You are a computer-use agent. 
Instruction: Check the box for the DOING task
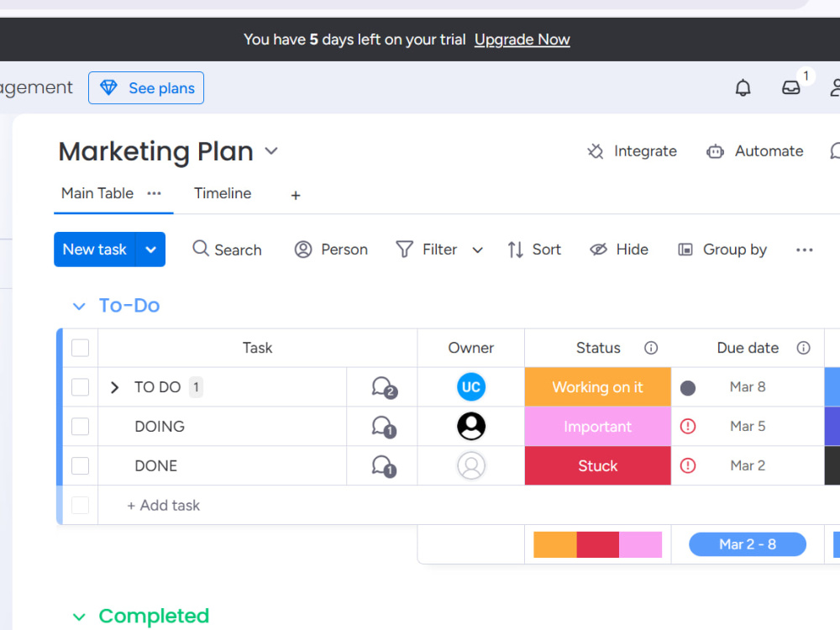tap(81, 427)
